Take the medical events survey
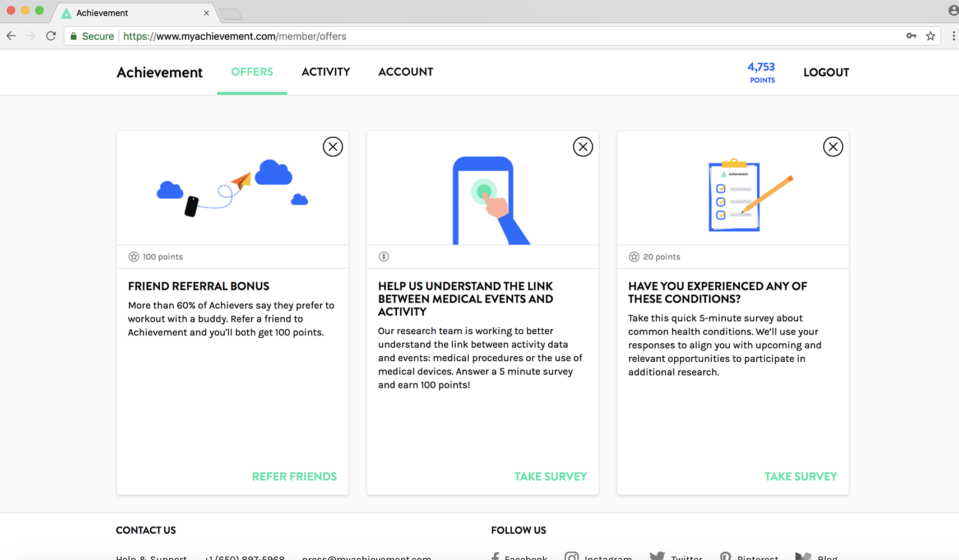Viewport: 959px width, 560px height. [551, 477]
